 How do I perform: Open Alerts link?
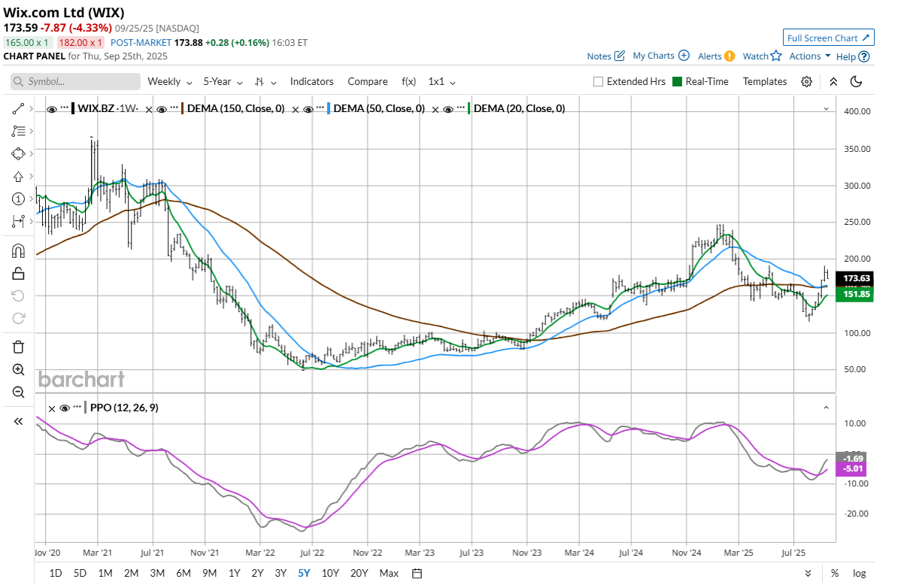716,56
